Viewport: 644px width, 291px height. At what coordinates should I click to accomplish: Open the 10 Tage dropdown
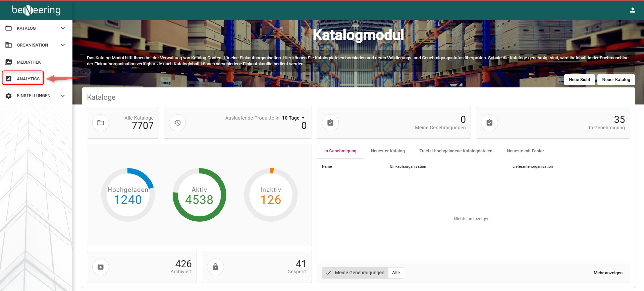pos(293,118)
